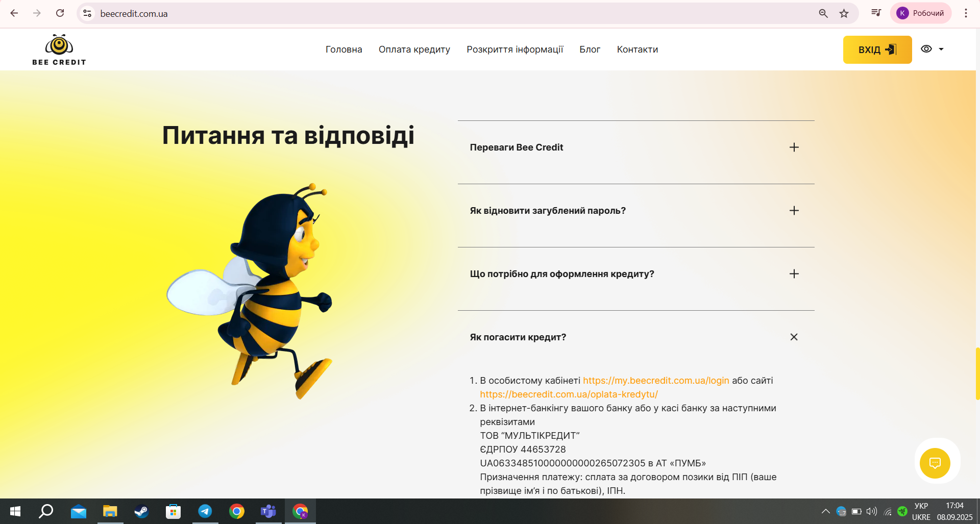Screen dimensions: 980x524
Task: Open dropdown arrow next to eye icon
Action: (941, 49)
